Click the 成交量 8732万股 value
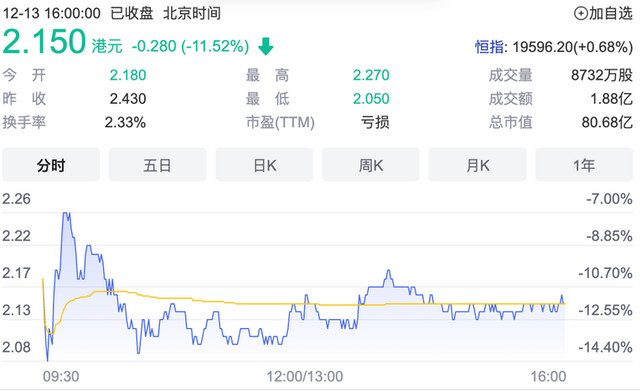This screenshot has width=640, height=391. [x=602, y=75]
